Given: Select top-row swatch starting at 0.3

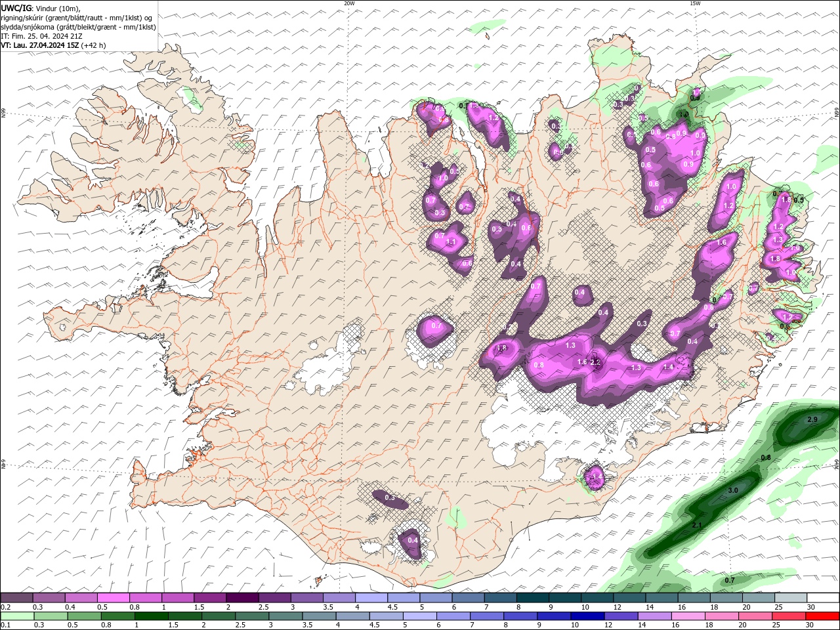Looking at the screenshot, I should click(x=49, y=598).
